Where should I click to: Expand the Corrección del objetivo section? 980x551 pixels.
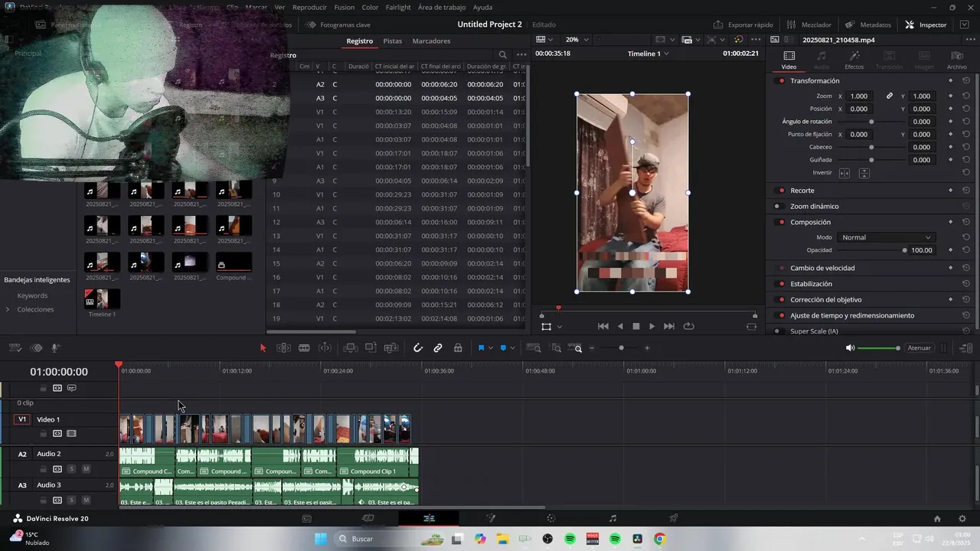825,300
